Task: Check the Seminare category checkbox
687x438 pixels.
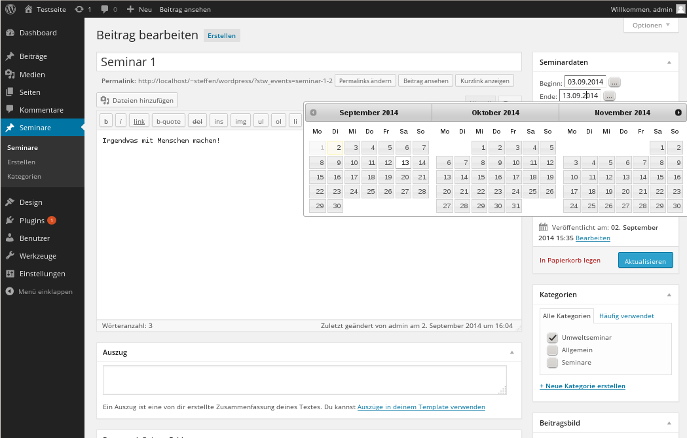Action: pyautogui.click(x=552, y=363)
